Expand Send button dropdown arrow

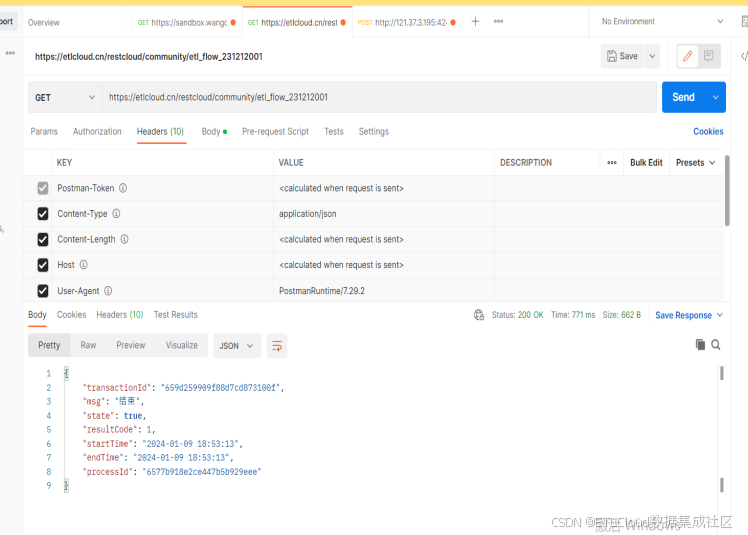click(x=716, y=97)
